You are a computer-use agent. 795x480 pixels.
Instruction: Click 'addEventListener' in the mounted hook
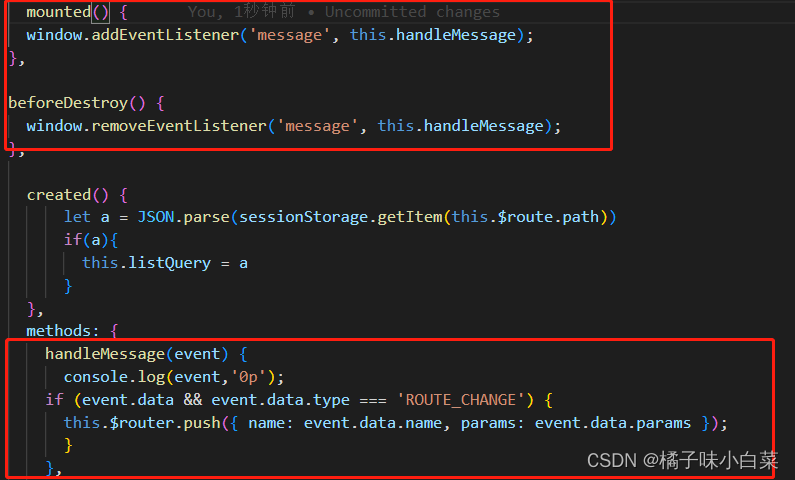coord(165,35)
